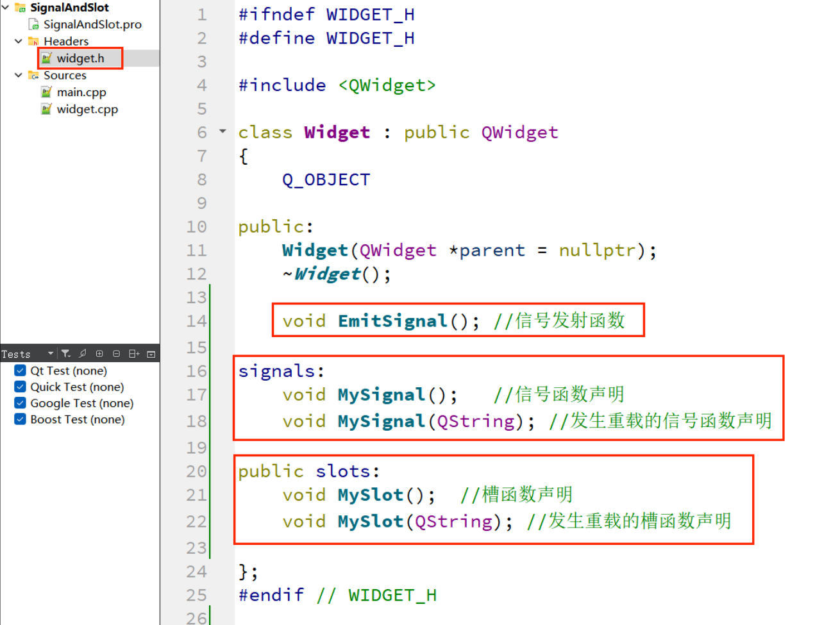Click 'class Widget' name in the code
This screenshot has height=625, width=840.
point(337,133)
